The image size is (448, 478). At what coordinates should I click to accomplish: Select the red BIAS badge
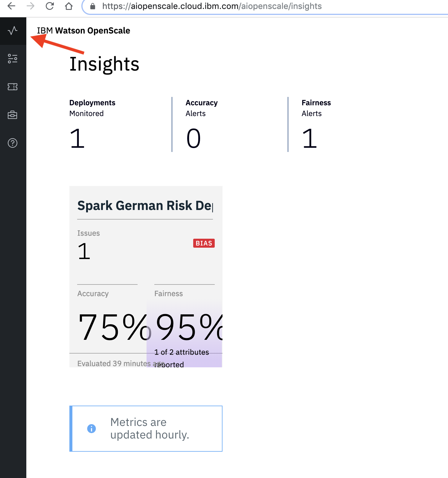click(204, 243)
